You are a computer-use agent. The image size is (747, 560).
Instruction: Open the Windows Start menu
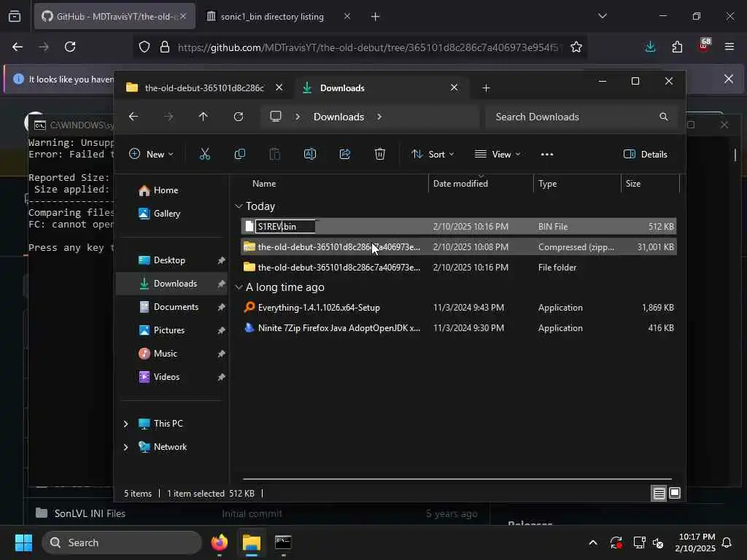click(23, 542)
